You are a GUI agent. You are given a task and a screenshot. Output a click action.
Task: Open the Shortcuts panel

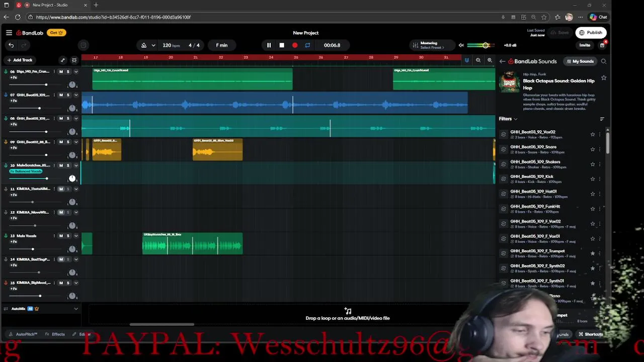pyautogui.click(x=591, y=334)
